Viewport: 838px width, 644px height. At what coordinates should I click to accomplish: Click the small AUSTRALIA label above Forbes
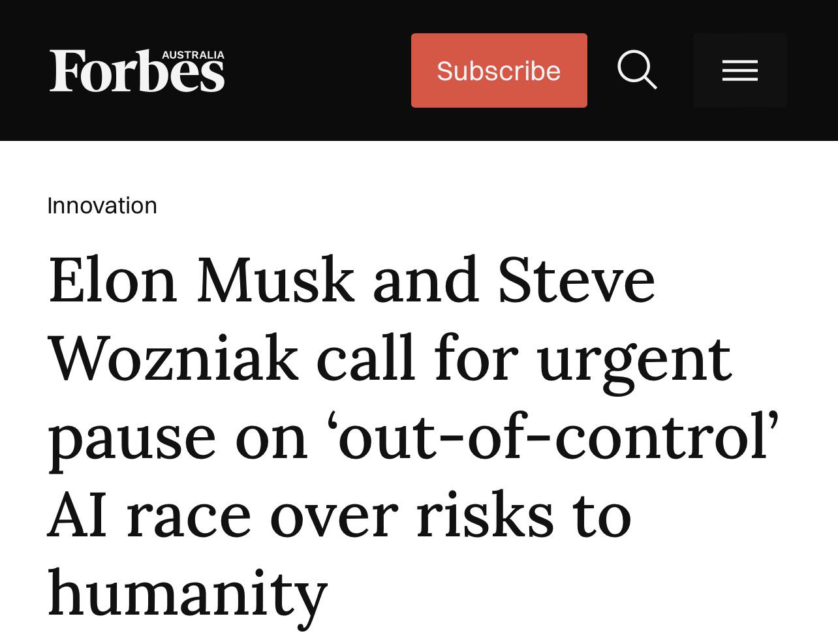(x=193, y=55)
